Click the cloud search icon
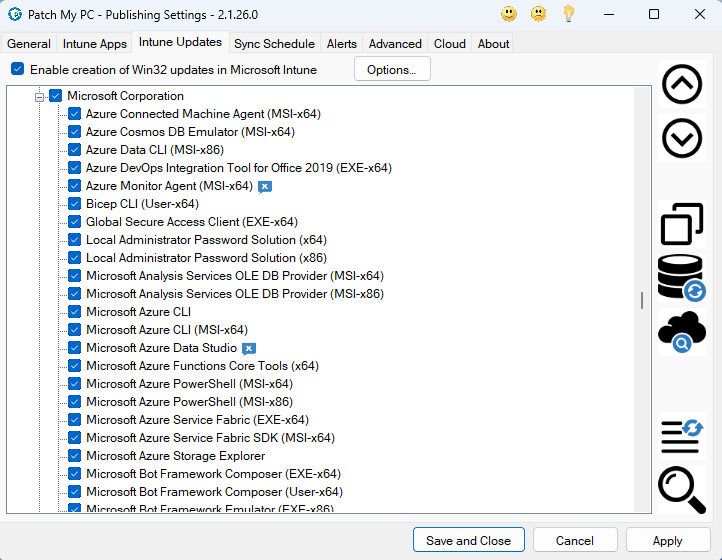 coord(681,332)
